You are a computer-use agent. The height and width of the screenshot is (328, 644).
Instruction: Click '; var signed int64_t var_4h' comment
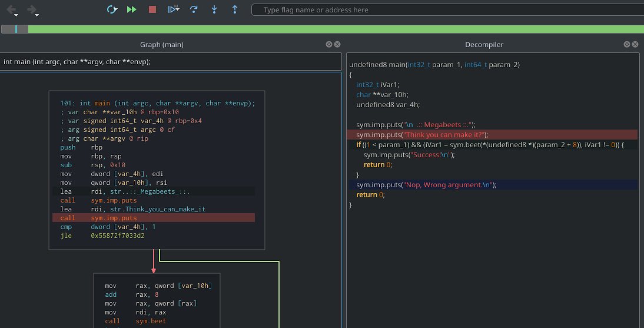[x=131, y=121]
